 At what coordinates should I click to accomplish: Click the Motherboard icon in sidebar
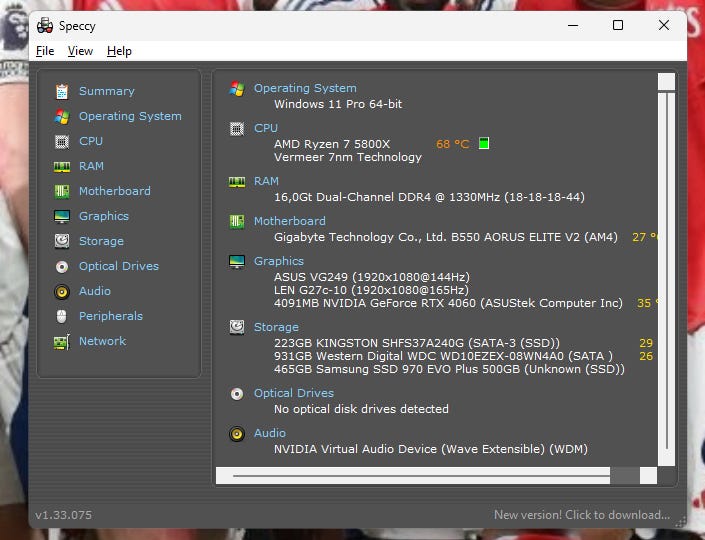[62, 192]
